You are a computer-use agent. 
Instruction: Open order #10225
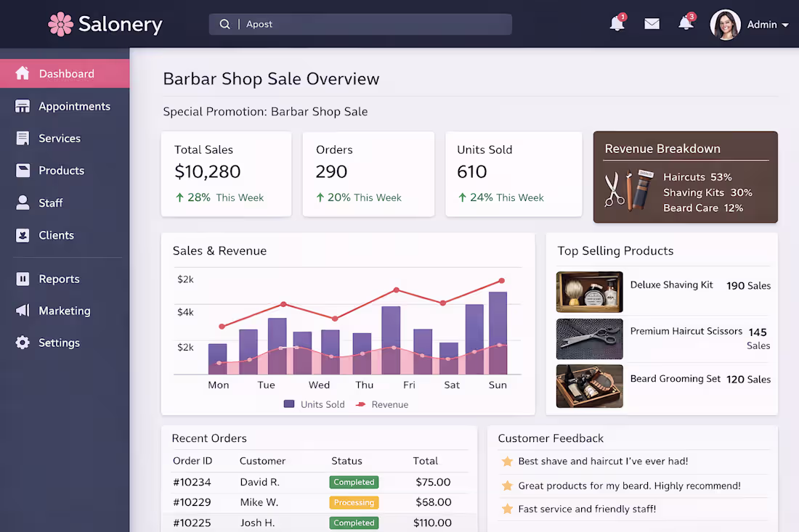(x=192, y=523)
